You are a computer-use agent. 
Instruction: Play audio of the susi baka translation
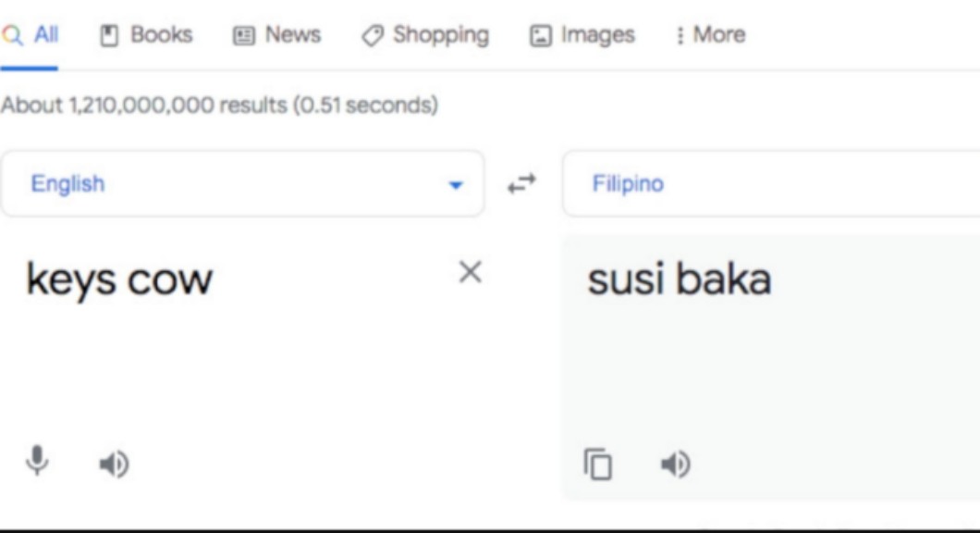coord(676,463)
